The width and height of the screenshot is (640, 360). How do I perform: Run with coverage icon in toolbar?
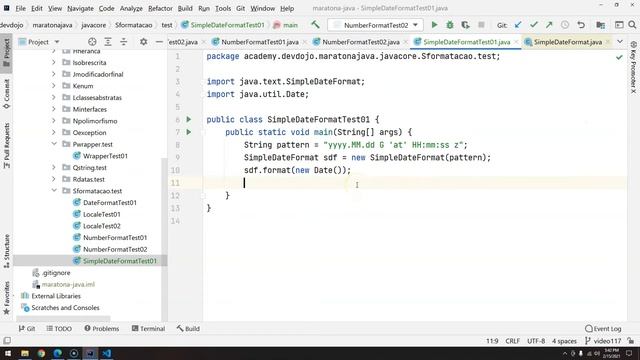tap(465, 25)
